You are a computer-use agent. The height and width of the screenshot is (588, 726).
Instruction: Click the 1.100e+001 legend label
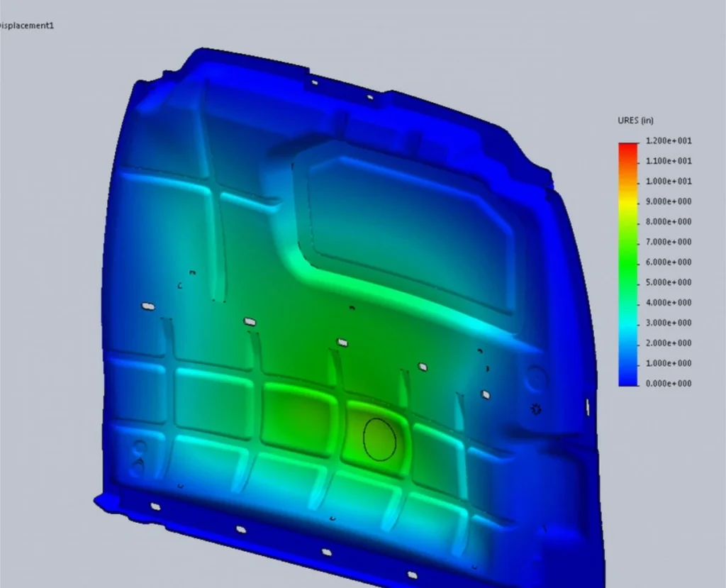(669, 162)
